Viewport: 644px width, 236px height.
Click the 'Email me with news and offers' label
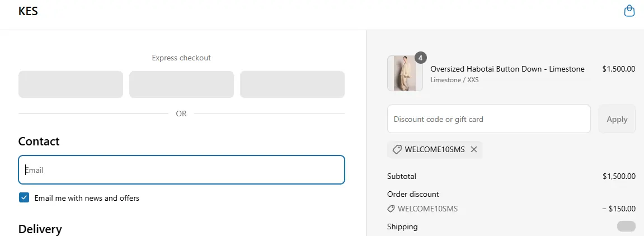click(87, 198)
